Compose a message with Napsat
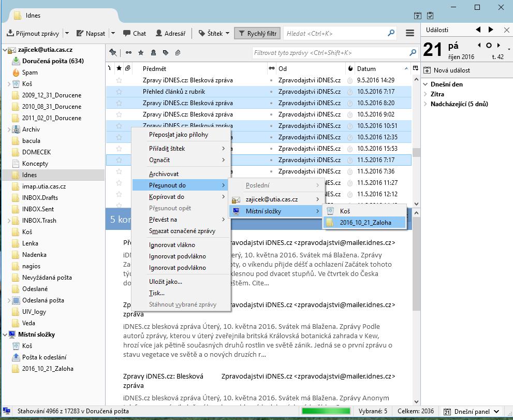The height and width of the screenshot is (420, 513). (x=91, y=33)
